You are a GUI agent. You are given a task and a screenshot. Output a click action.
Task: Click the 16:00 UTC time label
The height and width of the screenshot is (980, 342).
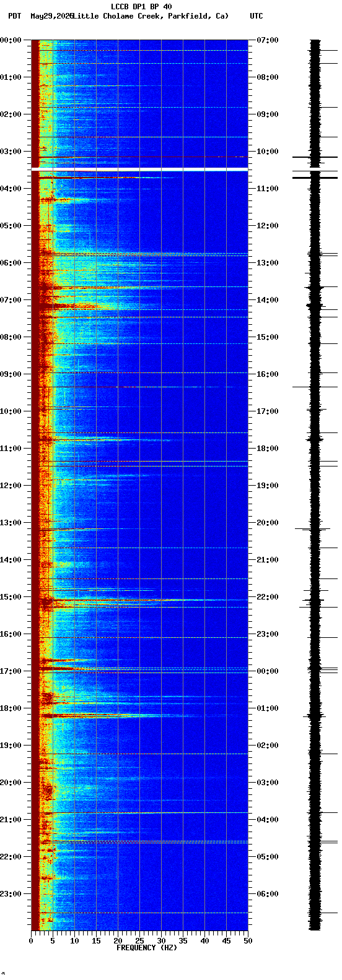pyautogui.click(x=267, y=374)
